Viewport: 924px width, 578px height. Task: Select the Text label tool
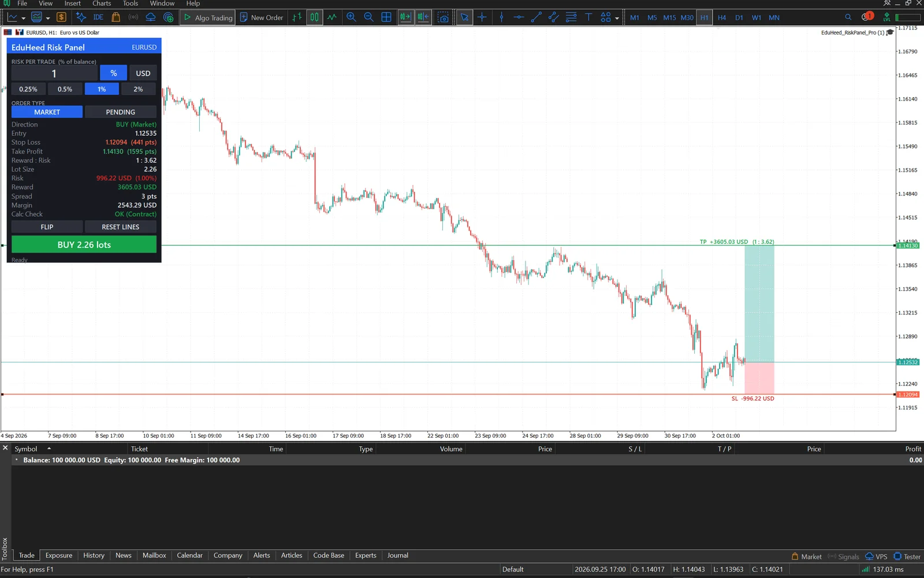588,17
